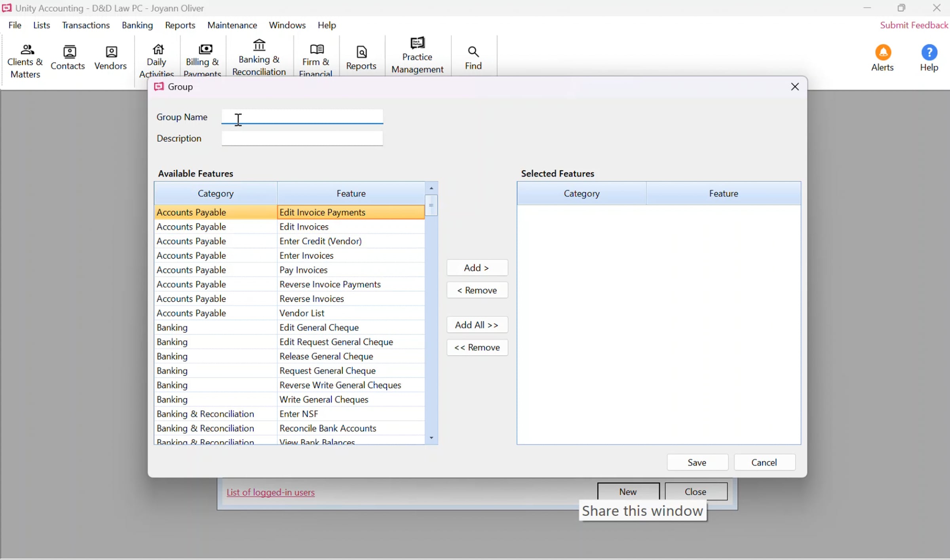Click scrollbar down arrow in Available Features

click(x=431, y=438)
